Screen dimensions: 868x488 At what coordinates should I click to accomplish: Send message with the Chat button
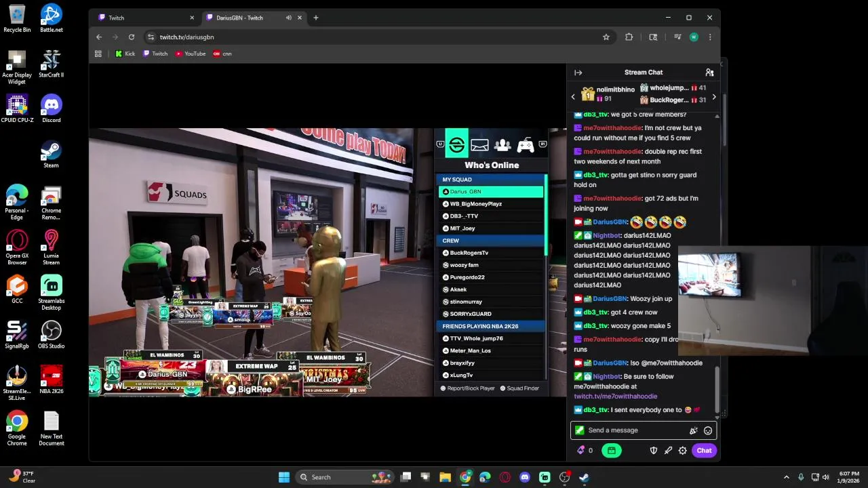pyautogui.click(x=704, y=450)
